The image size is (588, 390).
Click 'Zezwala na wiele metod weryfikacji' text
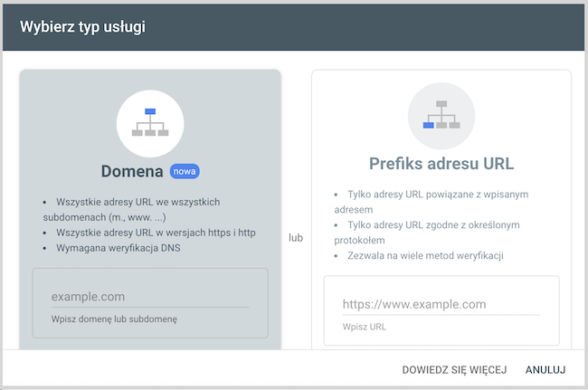(x=425, y=255)
